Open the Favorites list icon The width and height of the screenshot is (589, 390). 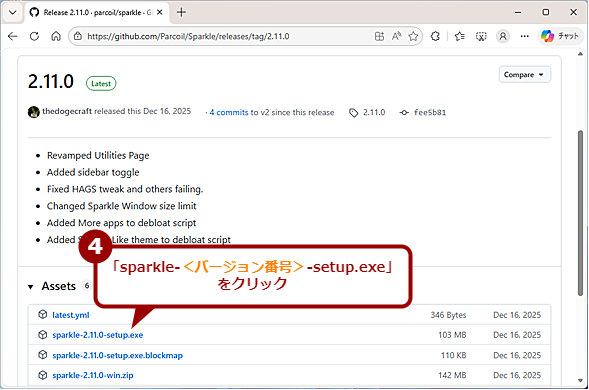pos(459,36)
